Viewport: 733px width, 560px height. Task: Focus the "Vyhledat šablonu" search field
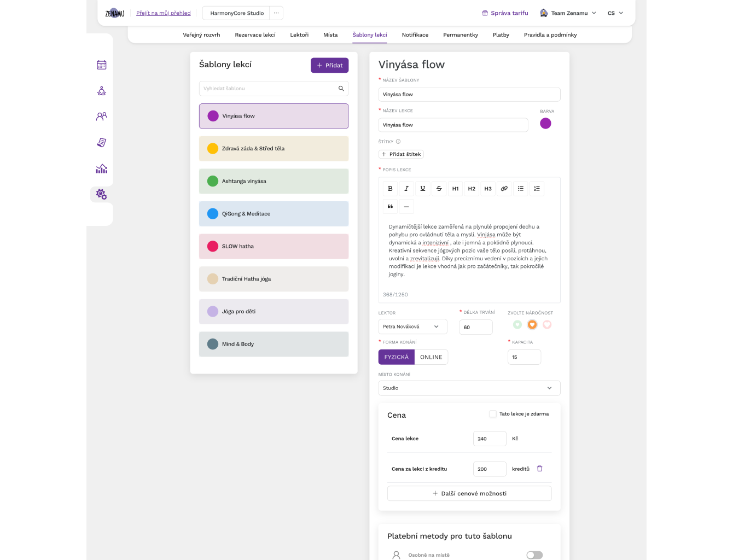(x=274, y=89)
